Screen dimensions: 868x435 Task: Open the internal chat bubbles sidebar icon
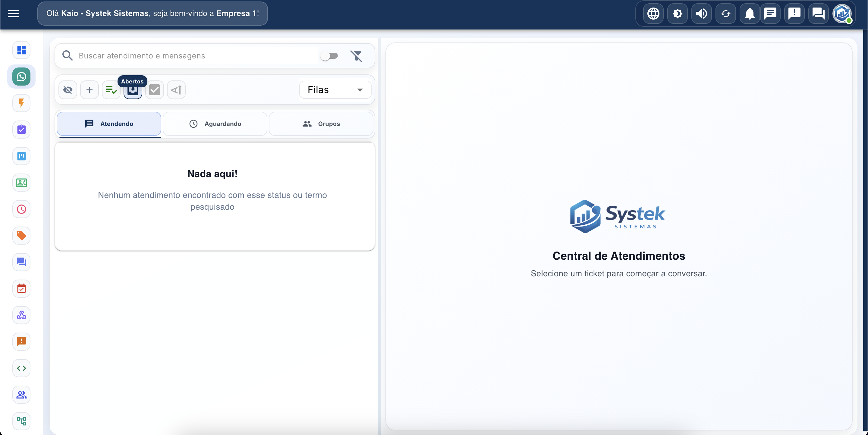(21, 262)
